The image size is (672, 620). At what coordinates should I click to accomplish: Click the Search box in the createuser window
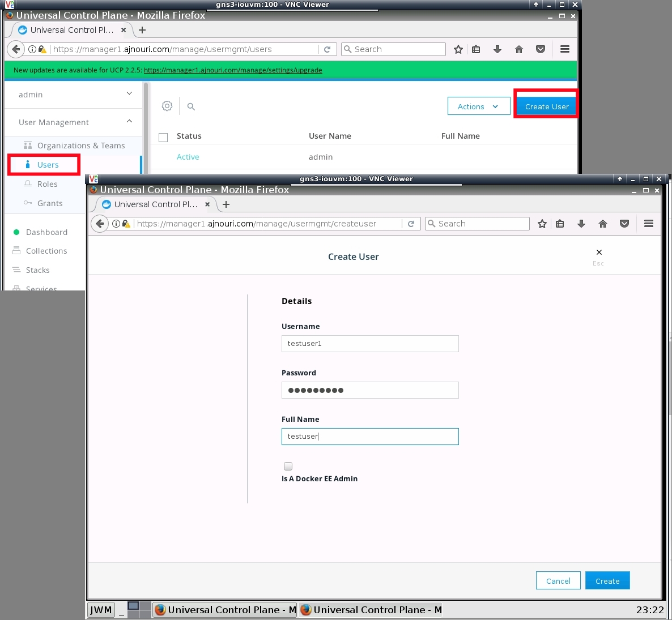click(x=478, y=224)
